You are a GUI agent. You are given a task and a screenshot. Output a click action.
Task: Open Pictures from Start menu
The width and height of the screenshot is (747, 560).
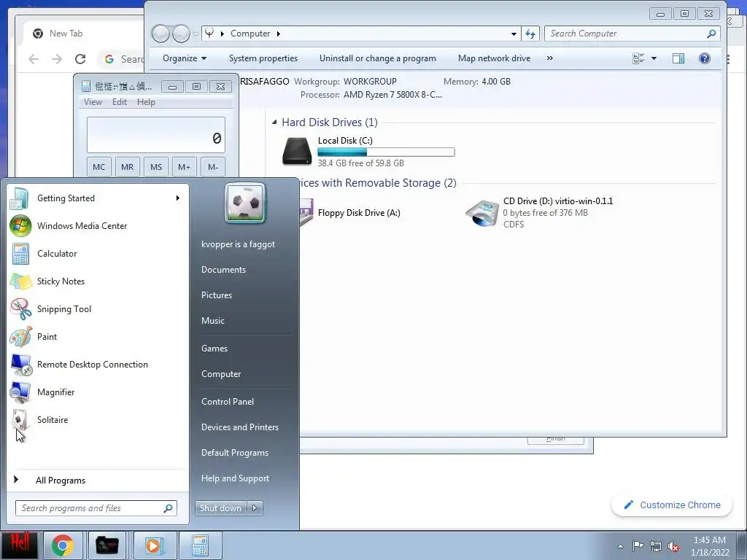click(x=216, y=295)
